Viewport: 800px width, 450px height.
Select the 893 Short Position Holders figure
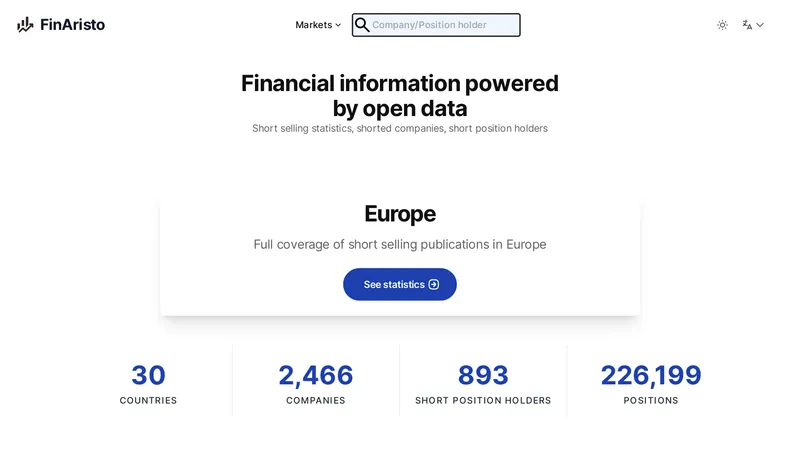coord(483,375)
